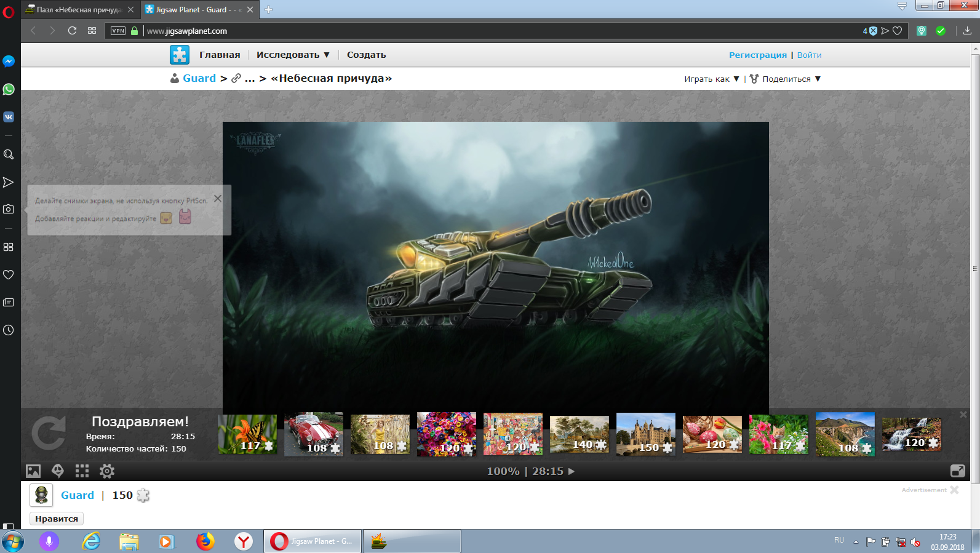The height and width of the screenshot is (553, 980).
Task: Go to the Главная page
Action: 220,55
